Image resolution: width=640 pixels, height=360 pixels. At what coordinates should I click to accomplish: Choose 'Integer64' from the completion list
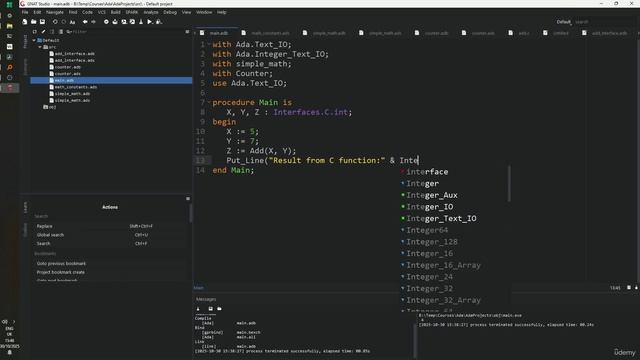pyautogui.click(x=427, y=230)
